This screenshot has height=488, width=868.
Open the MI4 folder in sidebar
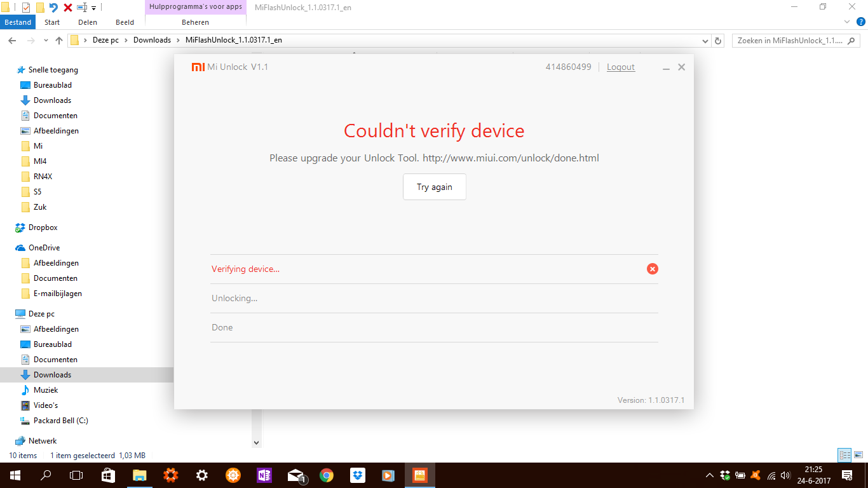34,161
